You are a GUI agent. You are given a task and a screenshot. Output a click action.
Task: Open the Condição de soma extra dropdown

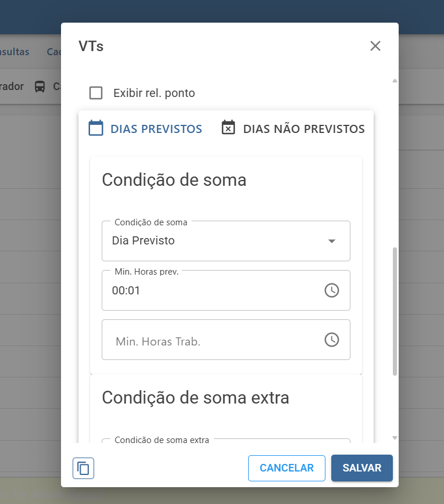226,441
